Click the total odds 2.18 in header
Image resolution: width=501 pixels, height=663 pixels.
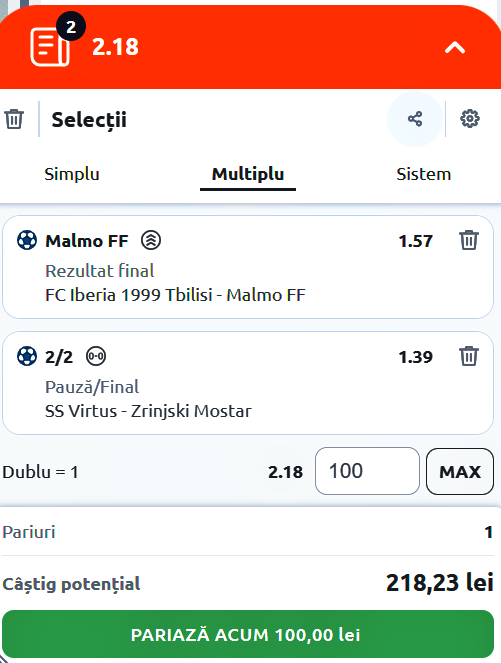pyautogui.click(x=115, y=47)
